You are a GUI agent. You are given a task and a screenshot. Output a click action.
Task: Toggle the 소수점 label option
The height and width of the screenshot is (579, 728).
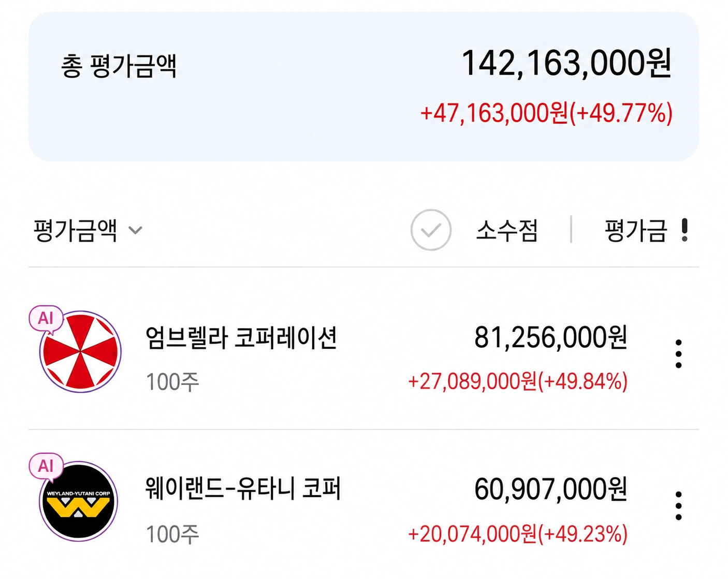(x=507, y=231)
